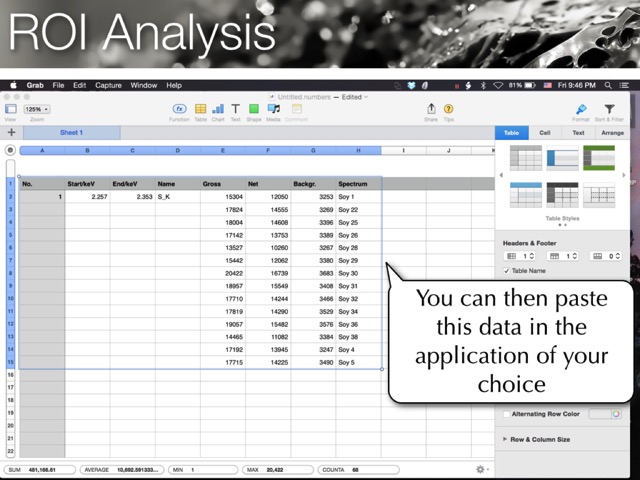Open the Shape tool
Viewport: 640px width, 480px height.
pos(254,109)
